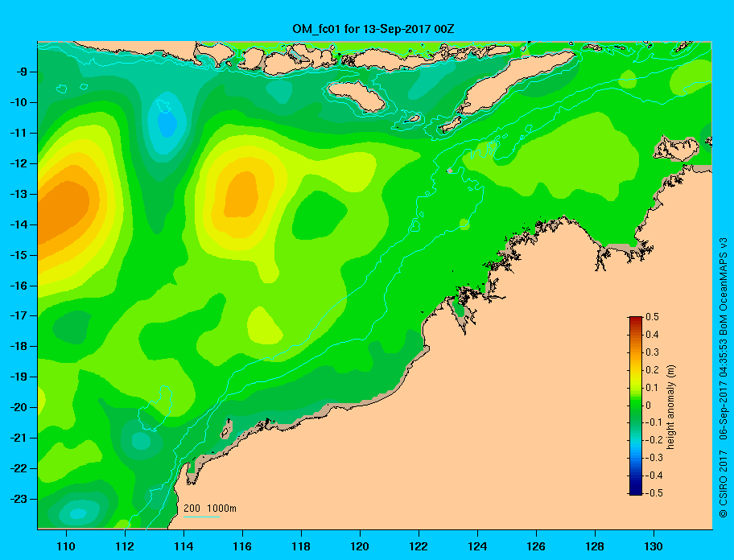Click the '122' longitude axis label
This screenshot has height=560, width=734.
click(x=419, y=546)
